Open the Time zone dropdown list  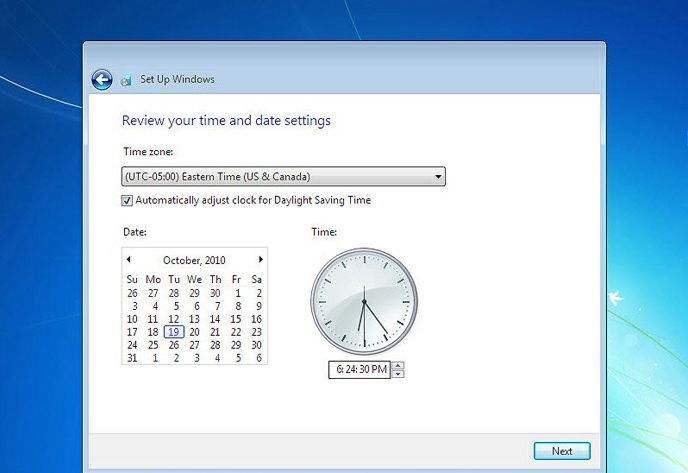pyautogui.click(x=283, y=176)
